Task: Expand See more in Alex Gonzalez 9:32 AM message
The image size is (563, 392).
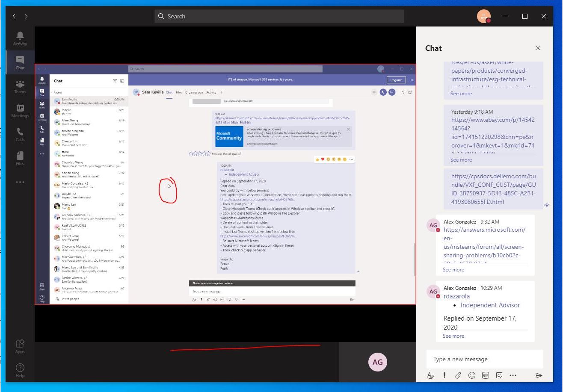Action: 453,270
